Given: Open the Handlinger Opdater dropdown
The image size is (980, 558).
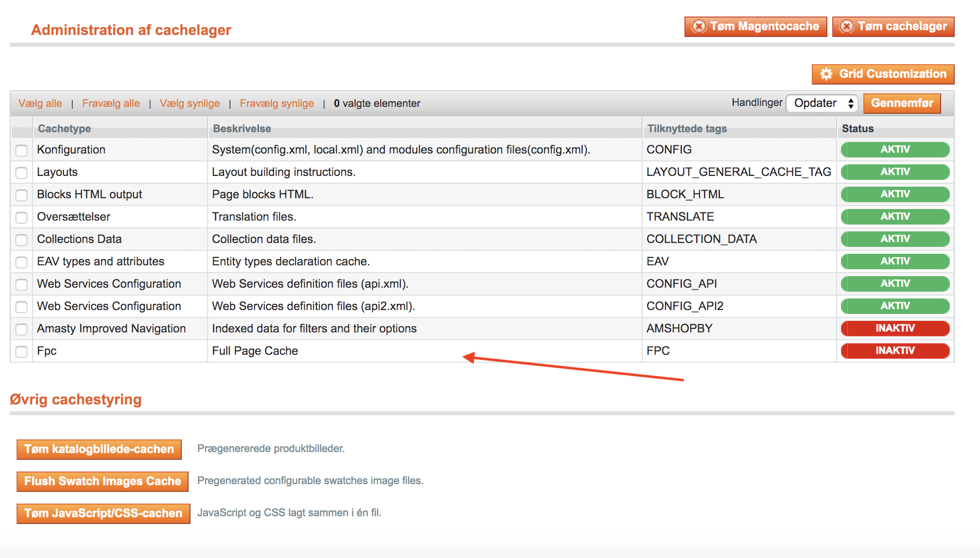Looking at the screenshot, I should (822, 103).
